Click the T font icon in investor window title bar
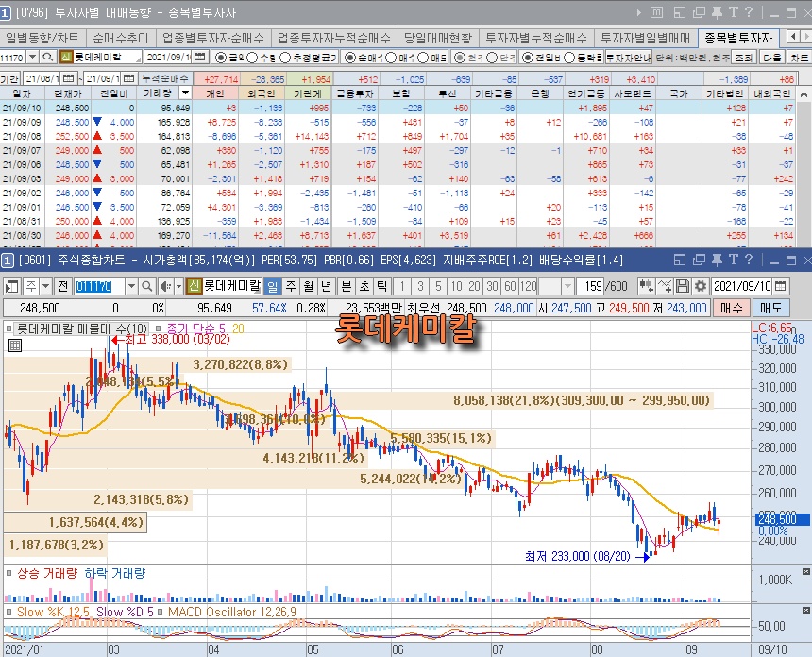 click(733, 12)
